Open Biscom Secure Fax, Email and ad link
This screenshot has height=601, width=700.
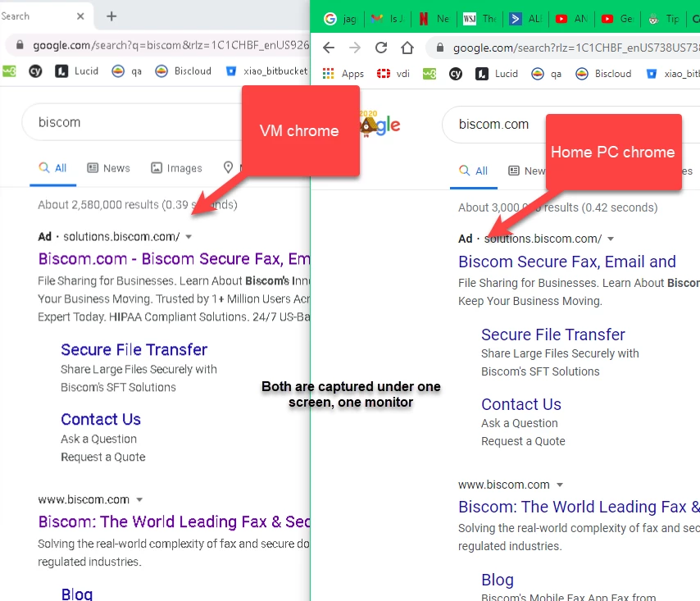tap(567, 262)
